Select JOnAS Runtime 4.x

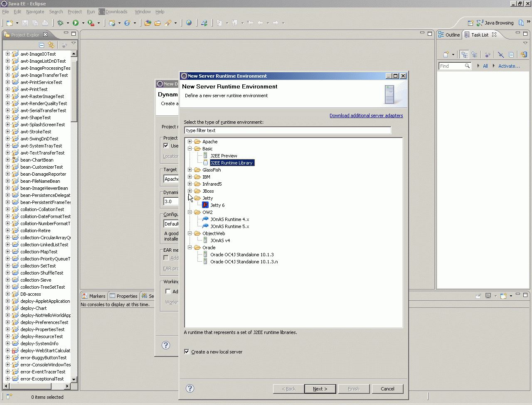click(x=230, y=219)
